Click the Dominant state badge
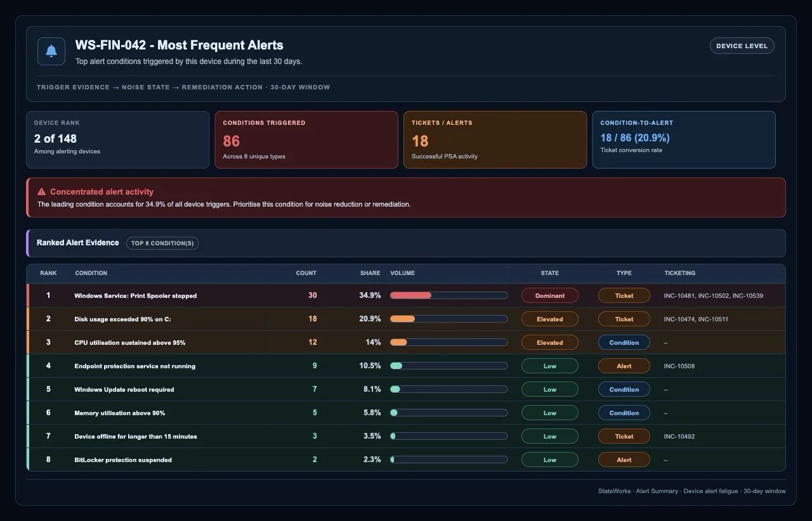Screen dimensions: 812x521 (549, 295)
